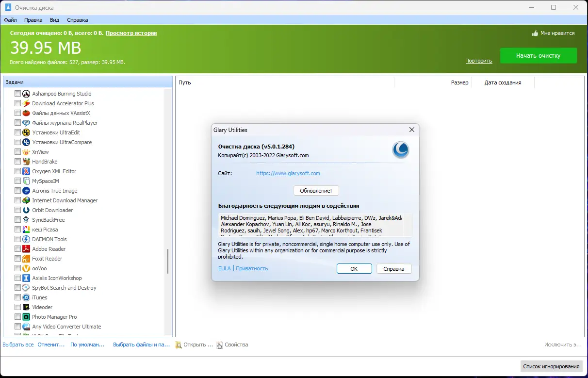Open the Файл menu

pos(11,20)
